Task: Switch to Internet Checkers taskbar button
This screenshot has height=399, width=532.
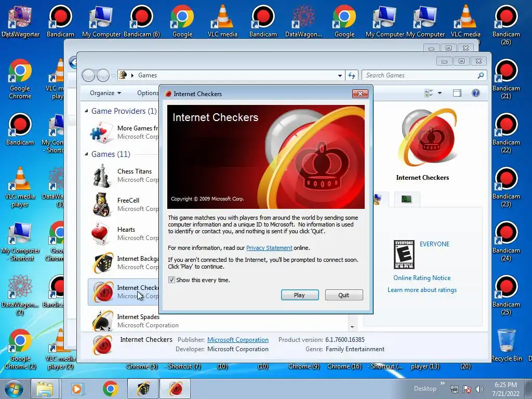Action: click(x=175, y=389)
